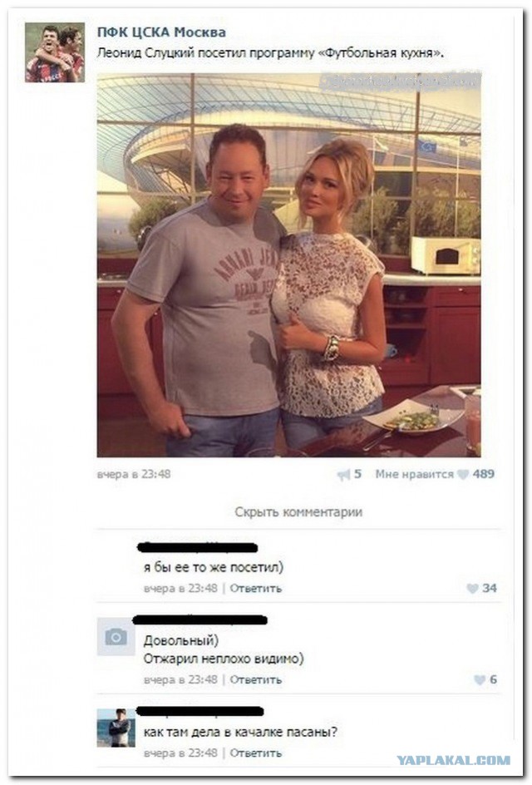This screenshot has height=785, width=532.
Task: Reply to the качалке comment
Action: (x=256, y=753)
